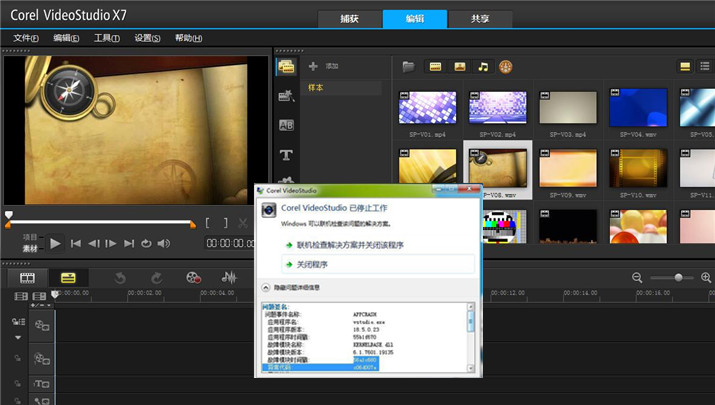Set mark-in bracket on preview

coord(207,223)
